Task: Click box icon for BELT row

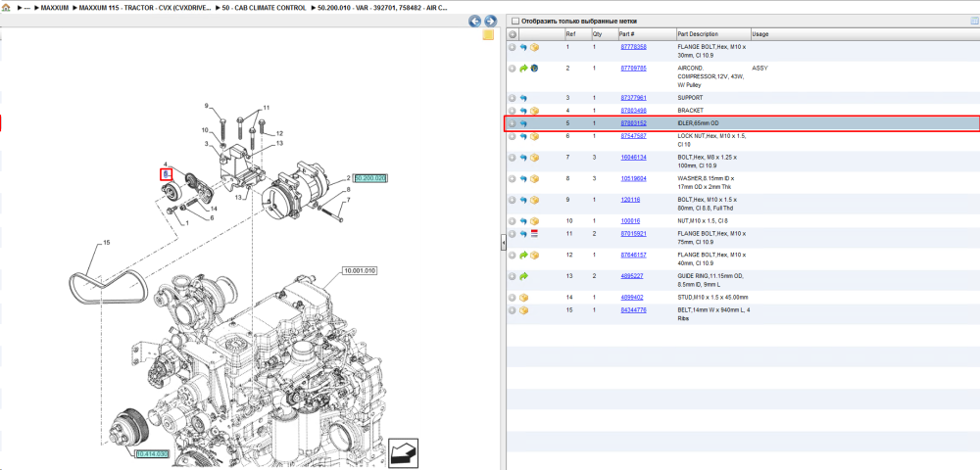Action: click(x=523, y=310)
